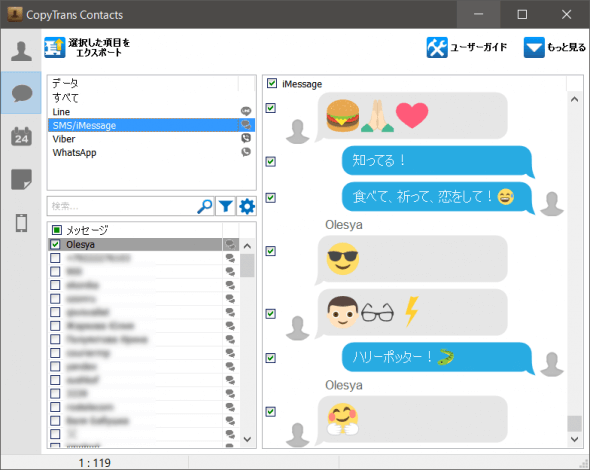Open the ユーザーガイド user guide
Image resolution: width=590 pixels, height=470 pixels.
click(467, 47)
